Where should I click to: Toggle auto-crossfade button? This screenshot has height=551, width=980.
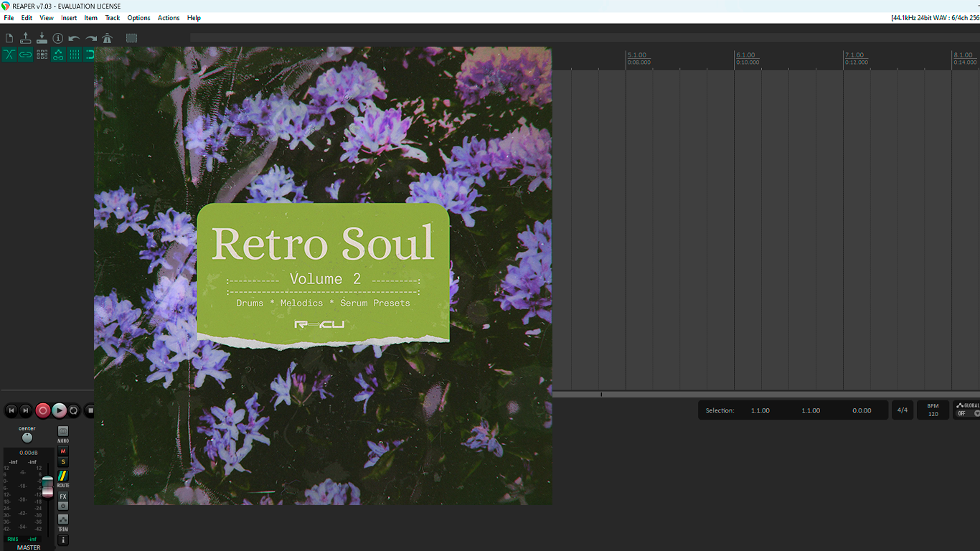click(9, 55)
